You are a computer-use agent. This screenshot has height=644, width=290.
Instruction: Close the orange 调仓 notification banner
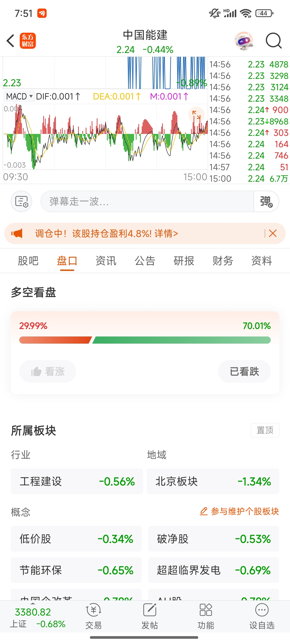click(x=273, y=233)
